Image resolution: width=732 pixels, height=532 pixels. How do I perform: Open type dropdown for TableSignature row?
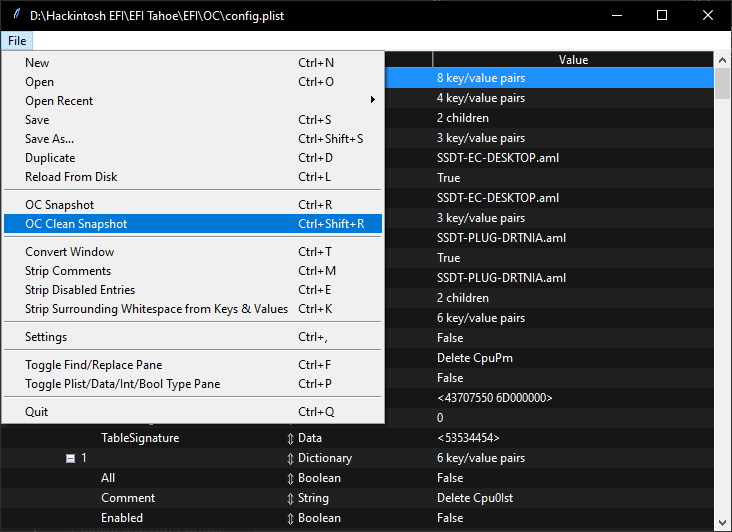click(290, 438)
